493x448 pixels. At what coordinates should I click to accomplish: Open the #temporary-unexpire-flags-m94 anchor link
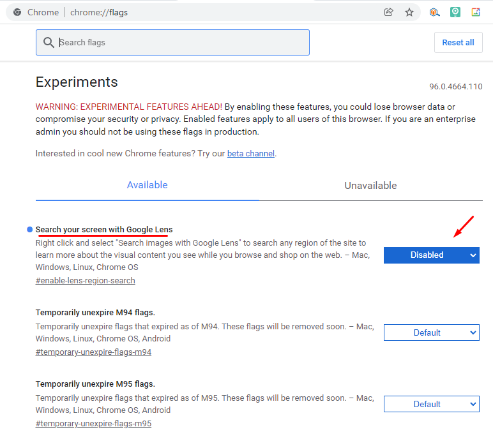93,352
